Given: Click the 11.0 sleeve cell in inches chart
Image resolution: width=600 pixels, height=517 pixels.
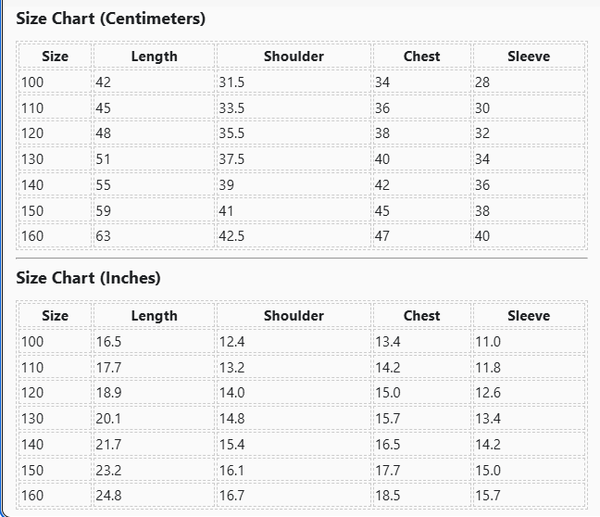Looking at the screenshot, I should click(x=488, y=342).
